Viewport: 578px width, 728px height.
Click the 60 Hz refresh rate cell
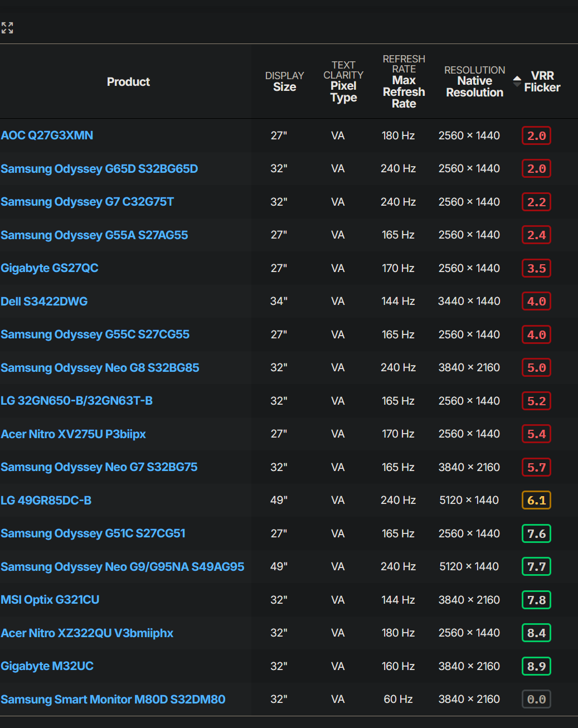pos(398,700)
